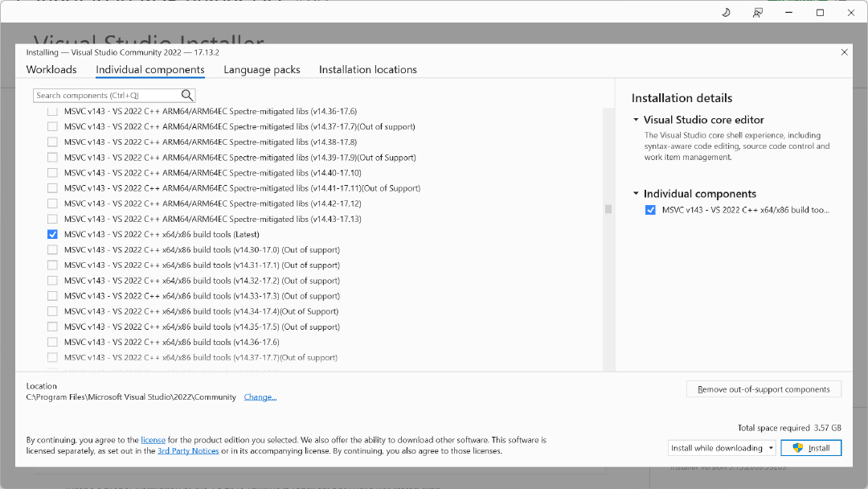Click install path C:\Program Files text
Image resolution: width=868 pixels, height=489 pixels.
[x=131, y=397]
